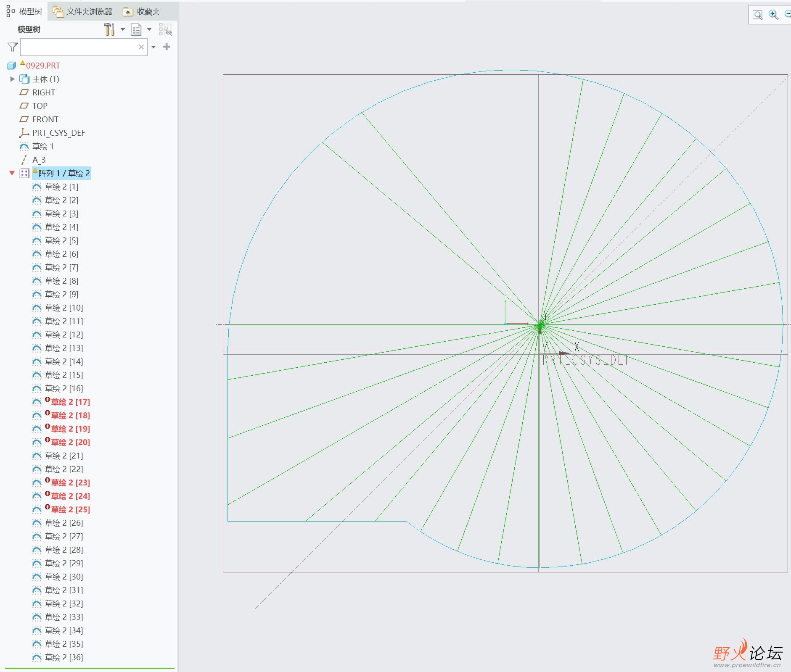Viewport: 791px width, 672px height.
Task: Click the refit view magnifier icon
Action: click(x=757, y=15)
